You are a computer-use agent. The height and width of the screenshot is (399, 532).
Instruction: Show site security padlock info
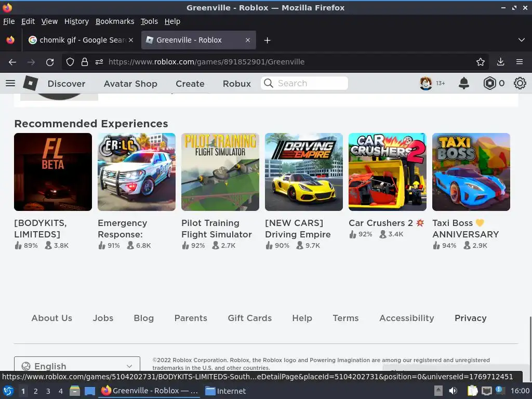pyautogui.click(x=85, y=62)
